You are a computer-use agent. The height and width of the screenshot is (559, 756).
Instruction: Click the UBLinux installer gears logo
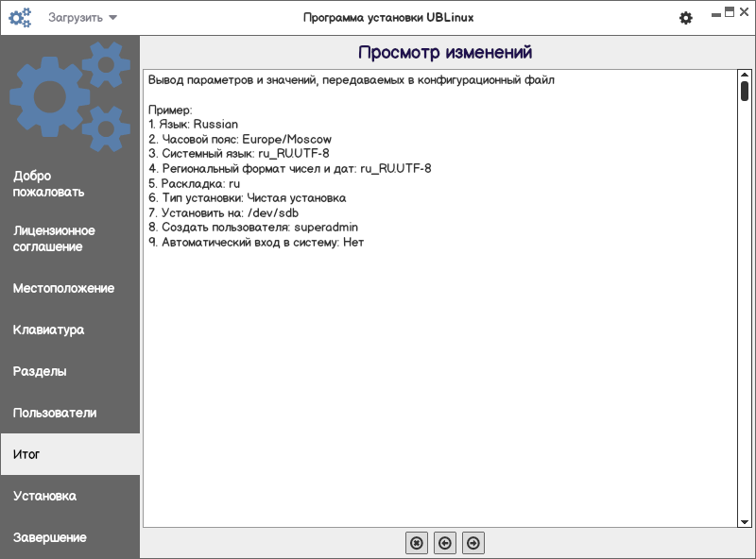(x=20, y=17)
